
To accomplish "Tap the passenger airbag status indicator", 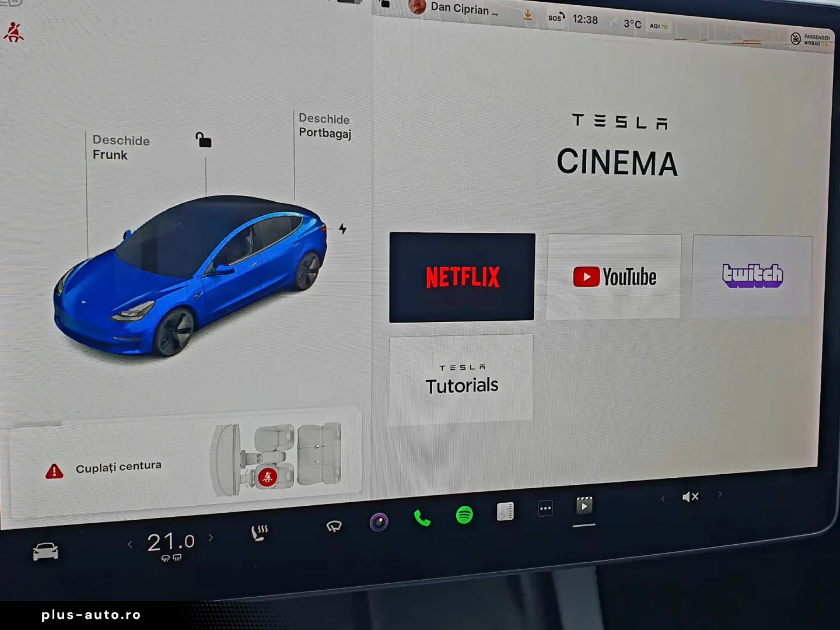I will pyautogui.click(x=812, y=38).
